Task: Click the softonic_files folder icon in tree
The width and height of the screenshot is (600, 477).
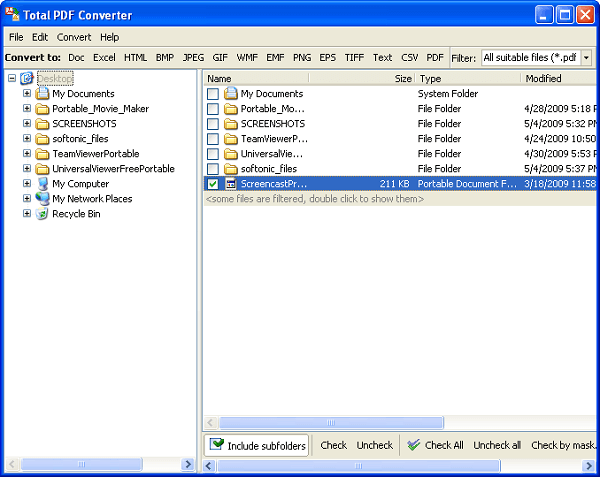Action: [42, 139]
